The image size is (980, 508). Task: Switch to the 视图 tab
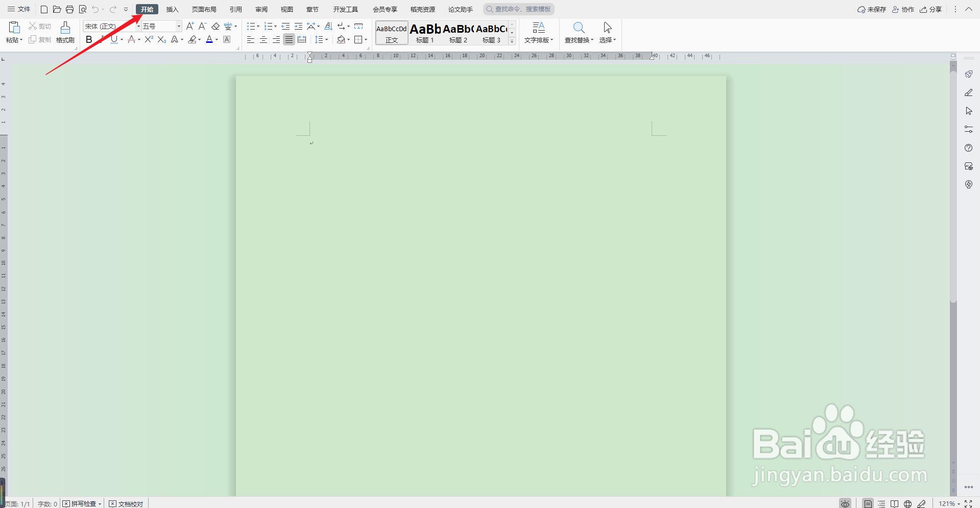[x=287, y=9]
